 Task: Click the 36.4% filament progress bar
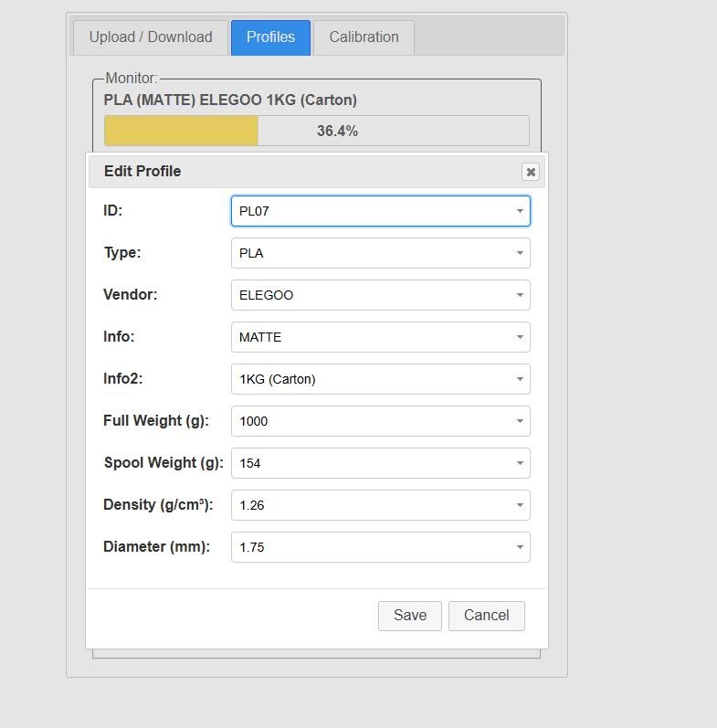[x=316, y=131]
